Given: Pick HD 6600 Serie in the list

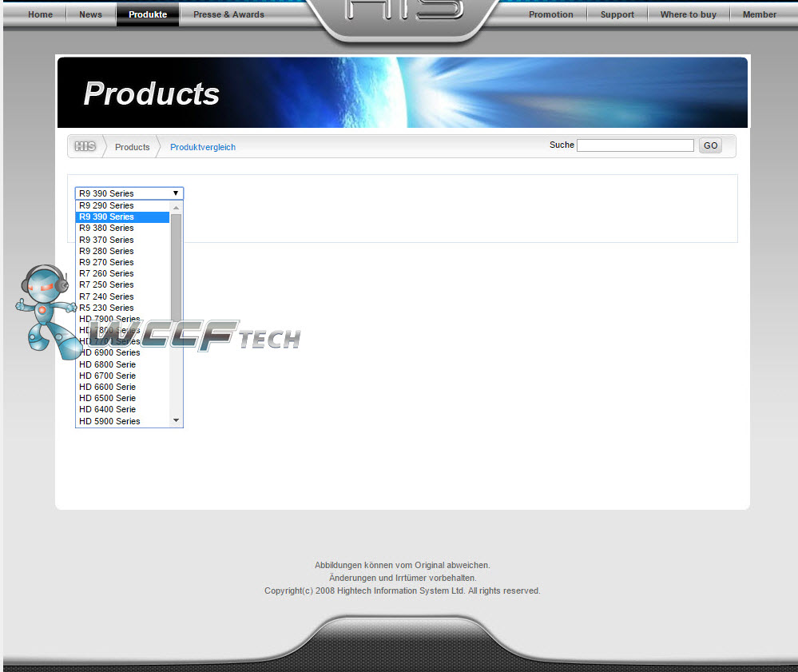Looking at the screenshot, I should (123, 387).
